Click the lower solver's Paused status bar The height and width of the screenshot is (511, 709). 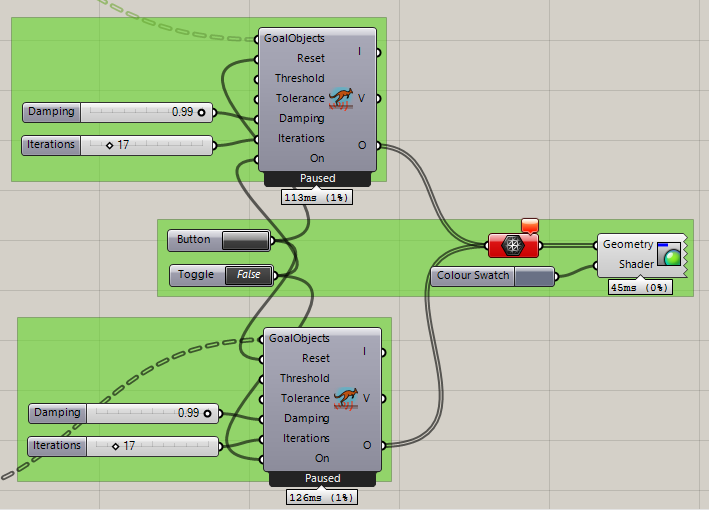(323, 478)
